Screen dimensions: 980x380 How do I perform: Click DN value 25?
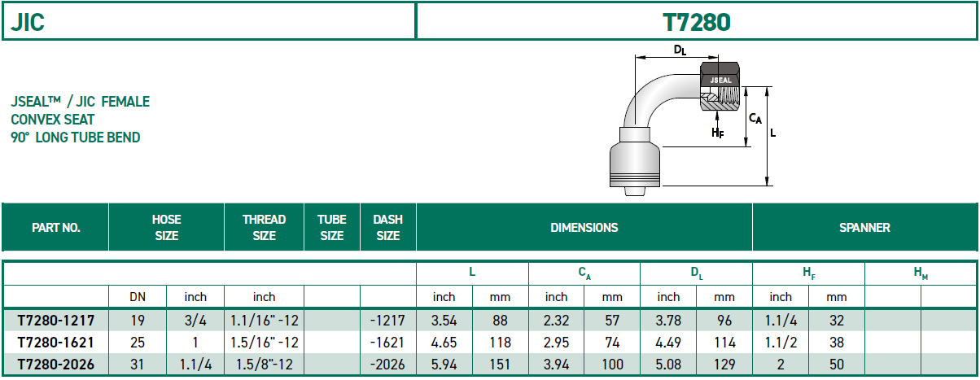tap(138, 343)
